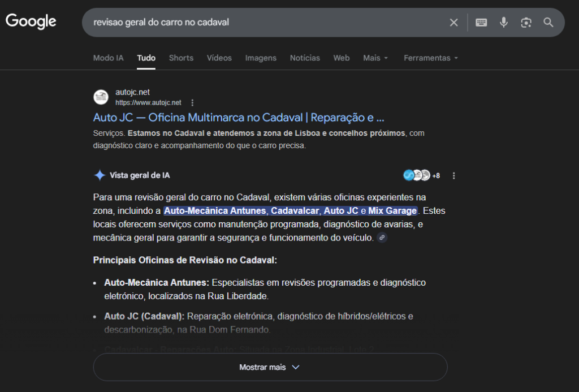Viewport: 579px width, 392px height.
Task: Open the Auto JC oficina result link
Action: tap(237, 118)
